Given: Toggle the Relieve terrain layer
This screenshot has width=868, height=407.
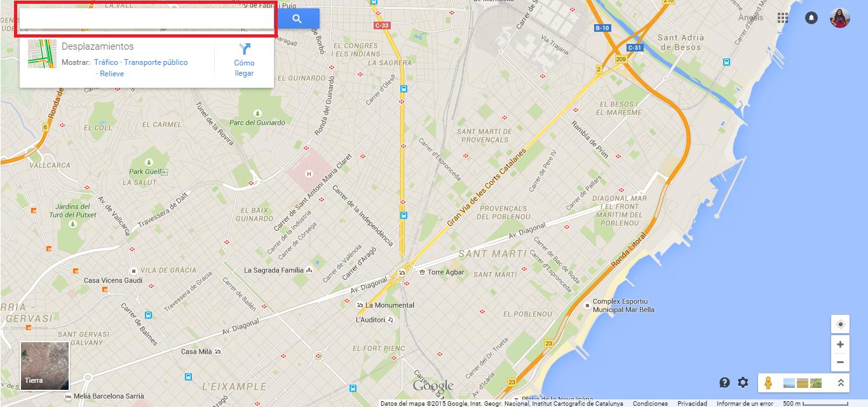Looking at the screenshot, I should coord(112,74).
